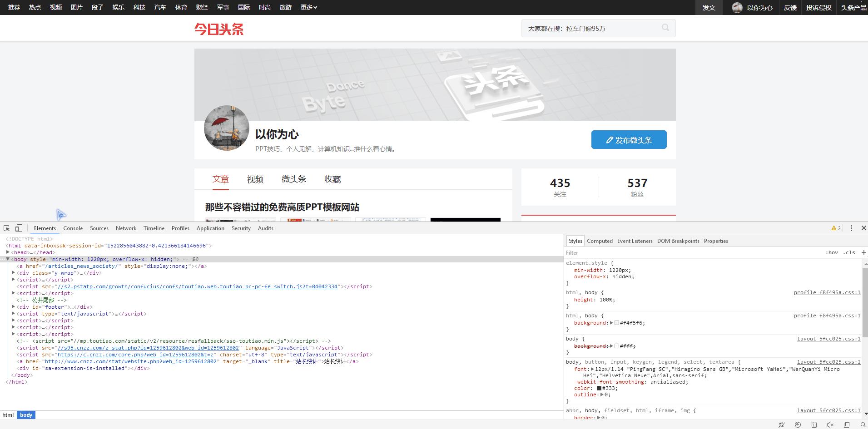868x429 pixels.
Task: Click the yellow warning count icon
Action: [x=836, y=228]
